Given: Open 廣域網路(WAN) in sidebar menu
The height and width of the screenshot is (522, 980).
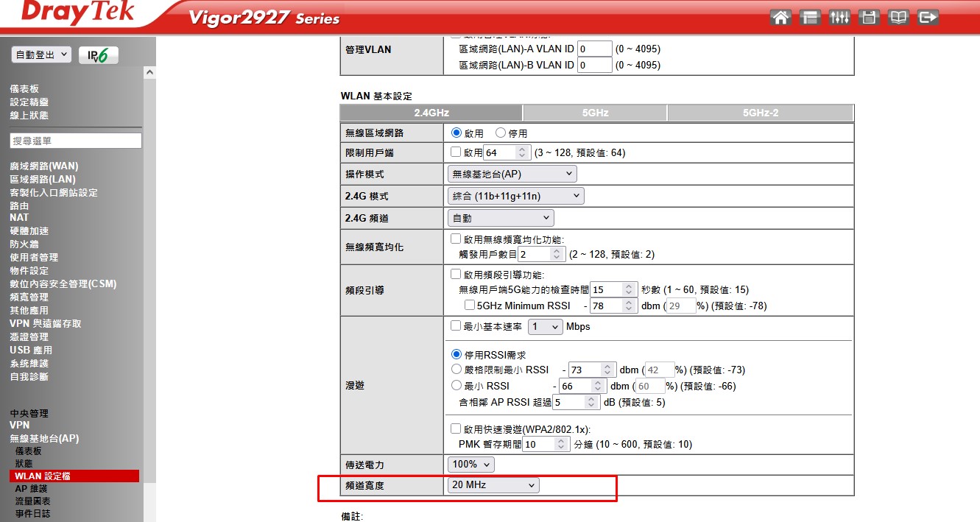Looking at the screenshot, I should 43,166.
